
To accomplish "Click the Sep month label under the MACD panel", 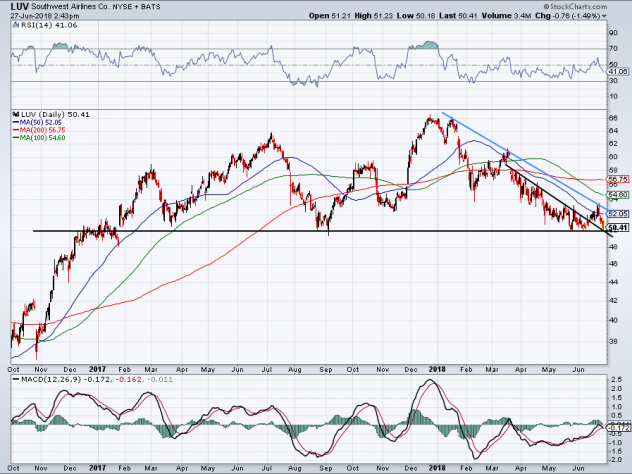I will click(326, 469).
